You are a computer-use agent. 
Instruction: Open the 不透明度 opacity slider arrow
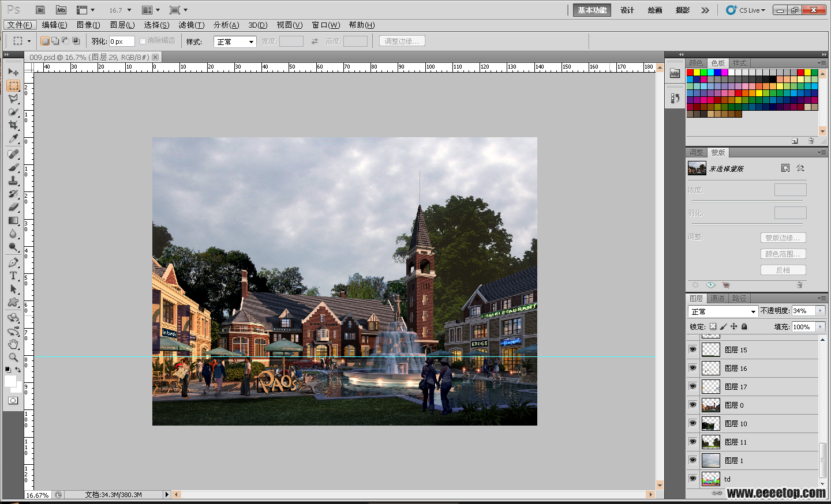(x=820, y=311)
